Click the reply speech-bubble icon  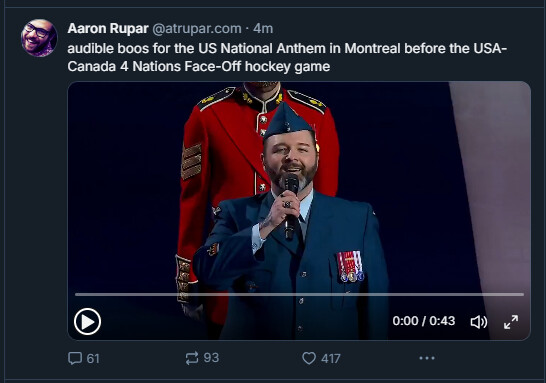(x=75, y=358)
